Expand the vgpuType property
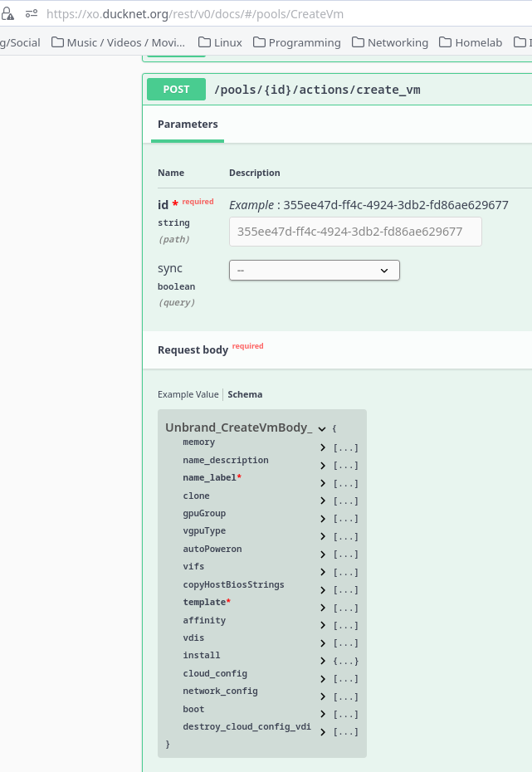The image size is (532, 772). point(323,536)
